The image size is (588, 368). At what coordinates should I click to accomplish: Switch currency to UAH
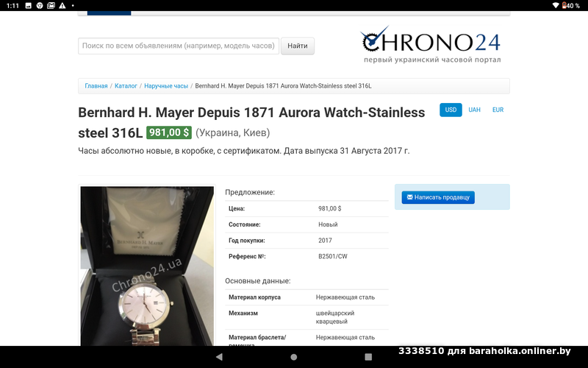click(474, 110)
